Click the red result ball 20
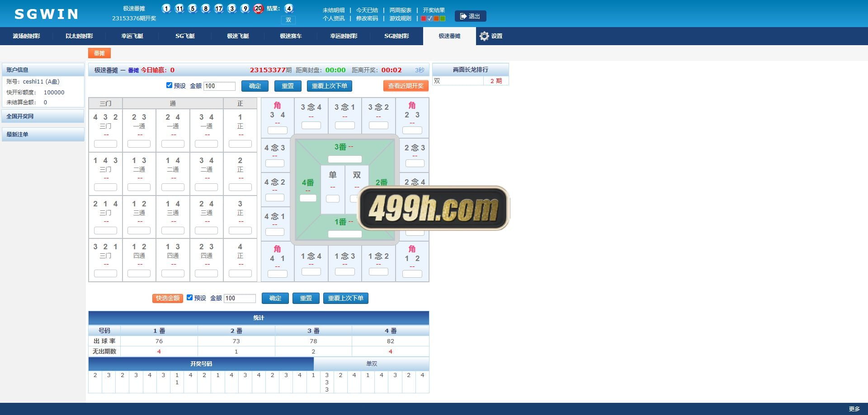This screenshot has height=415, width=868. pos(258,8)
